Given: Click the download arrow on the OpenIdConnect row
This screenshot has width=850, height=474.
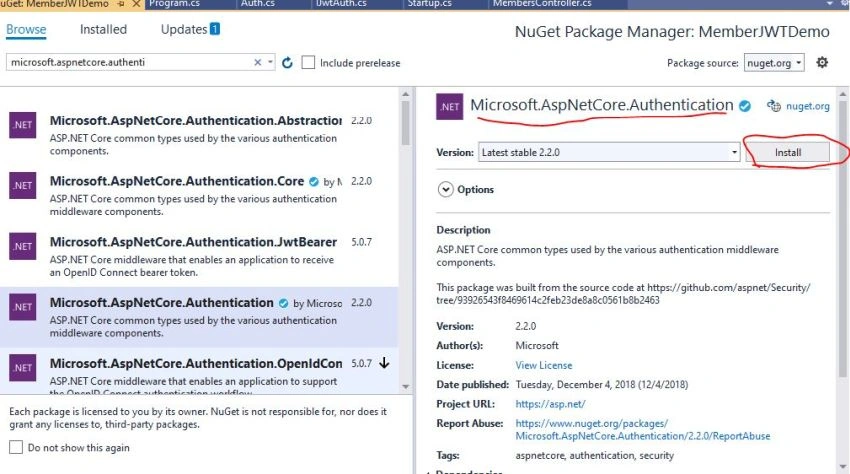Looking at the screenshot, I should pyautogui.click(x=384, y=363).
